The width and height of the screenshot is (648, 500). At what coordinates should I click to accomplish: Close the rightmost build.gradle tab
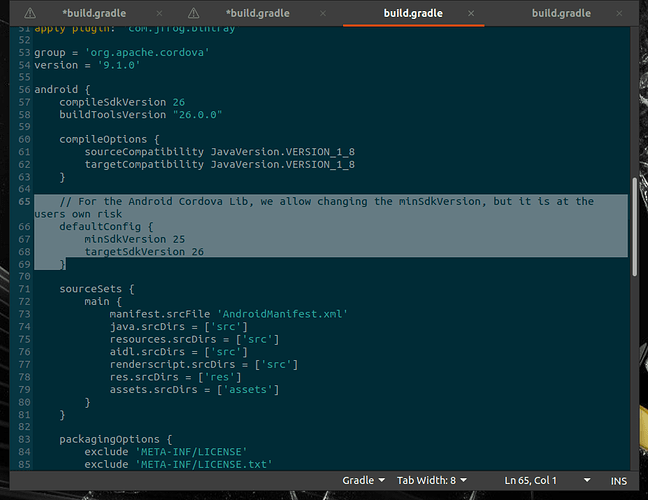click(x=619, y=14)
